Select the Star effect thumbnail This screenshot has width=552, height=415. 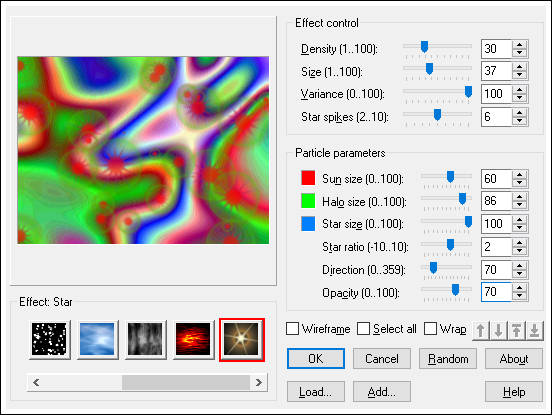point(242,339)
